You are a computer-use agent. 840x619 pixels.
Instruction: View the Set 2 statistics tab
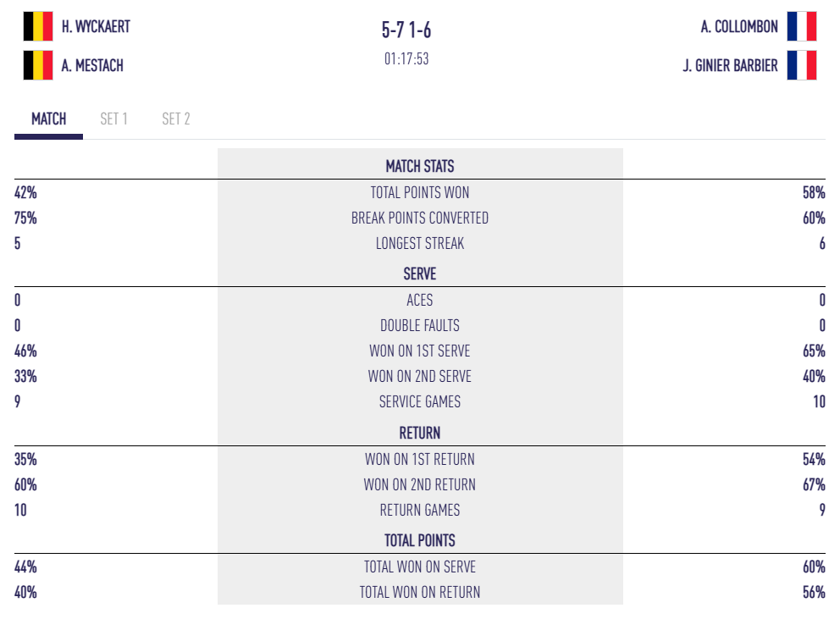pos(176,119)
